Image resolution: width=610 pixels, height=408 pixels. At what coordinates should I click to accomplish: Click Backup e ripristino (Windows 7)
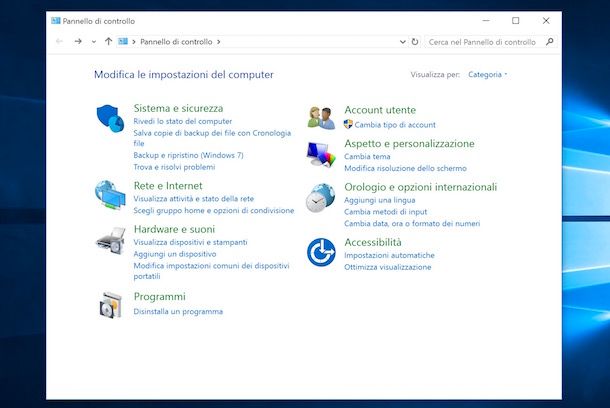(x=188, y=155)
